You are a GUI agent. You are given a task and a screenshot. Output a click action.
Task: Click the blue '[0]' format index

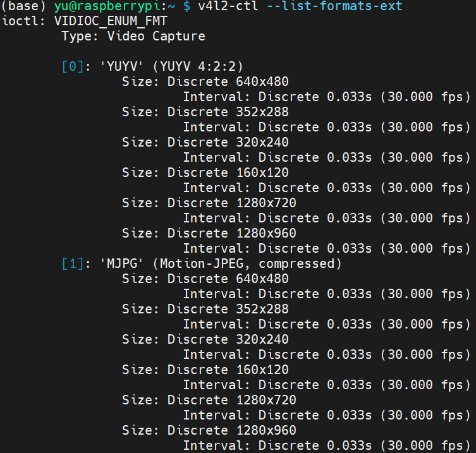pyautogui.click(x=73, y=66)
